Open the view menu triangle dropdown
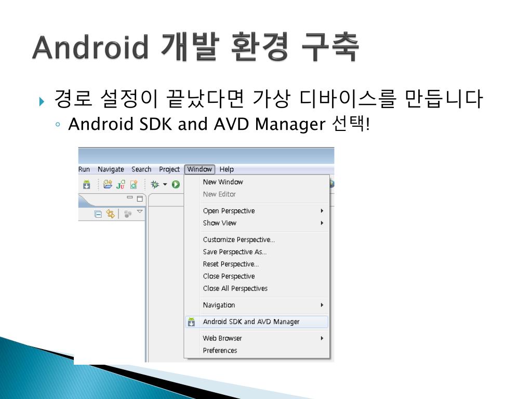 pyautogui.click(x=140, y=211)
